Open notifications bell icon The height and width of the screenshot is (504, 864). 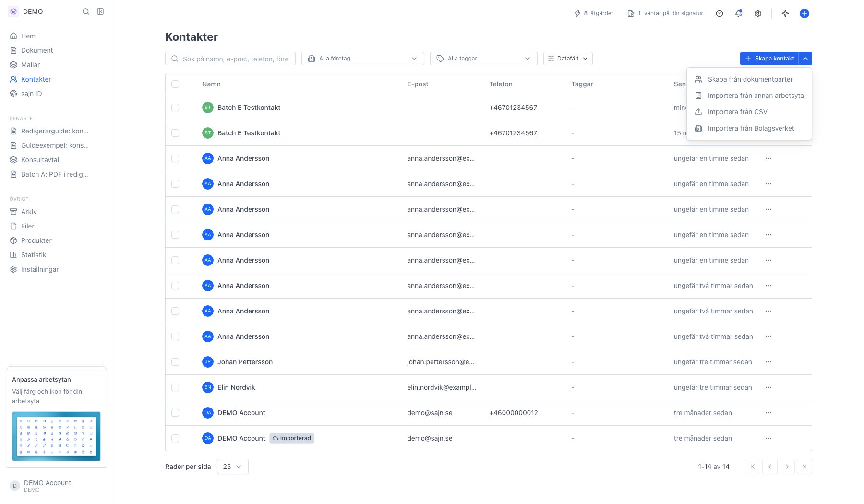739,13
